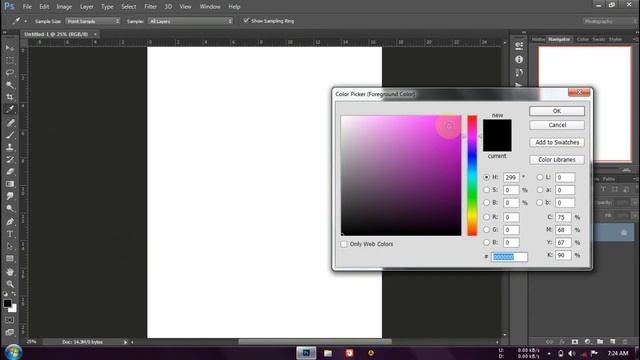Screen dimensions: 640x360
Task: Select the S saturation radio button
Action: tap(486, 190)
